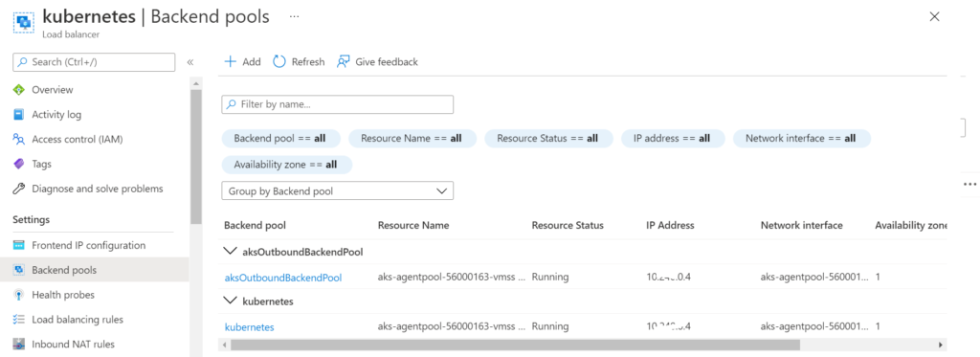
Task: Click the Access control (IAM) icon
Action: 19,140
